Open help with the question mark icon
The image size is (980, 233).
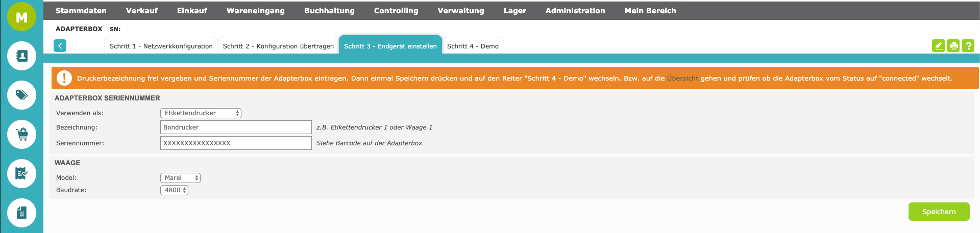(968, 46)
